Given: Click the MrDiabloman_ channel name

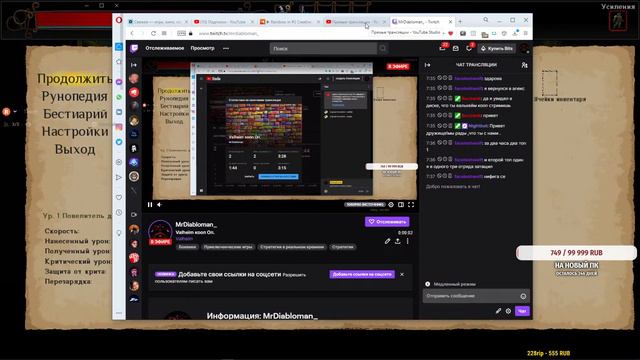Looking at the screenshot, I should (196, 224).
